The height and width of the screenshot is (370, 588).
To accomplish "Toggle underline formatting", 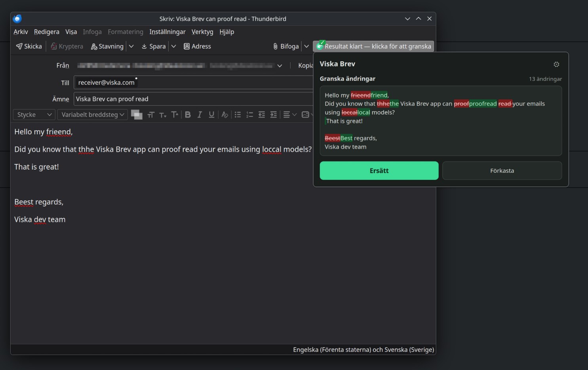I will 211,114.
